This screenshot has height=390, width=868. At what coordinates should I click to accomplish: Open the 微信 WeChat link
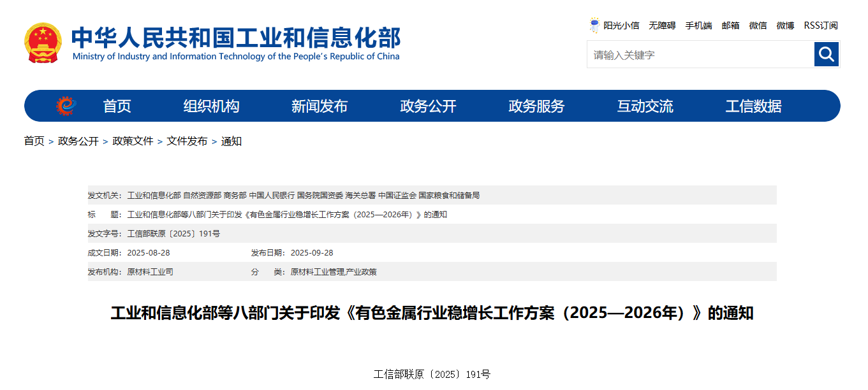tap(758, 25)
